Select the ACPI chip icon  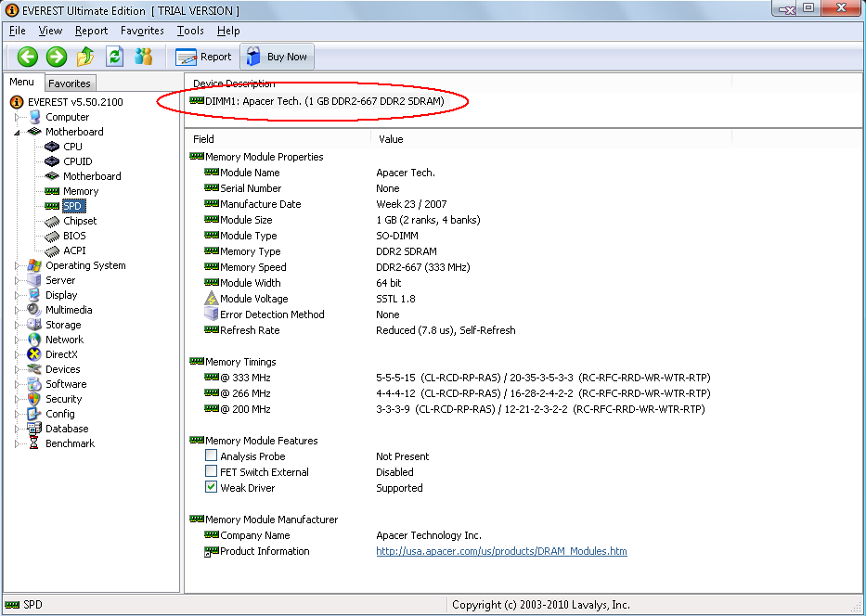click(x=52, y=251)
